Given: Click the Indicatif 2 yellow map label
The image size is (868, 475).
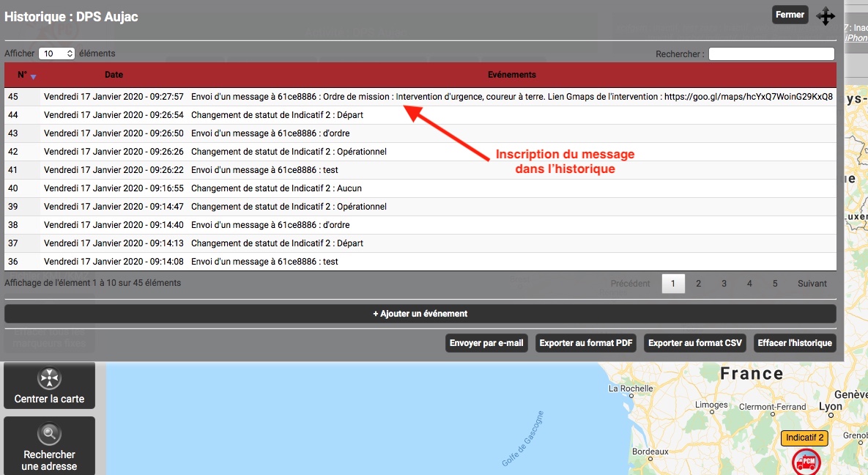Looking at the screenshot, I should (x=805, y=438).
